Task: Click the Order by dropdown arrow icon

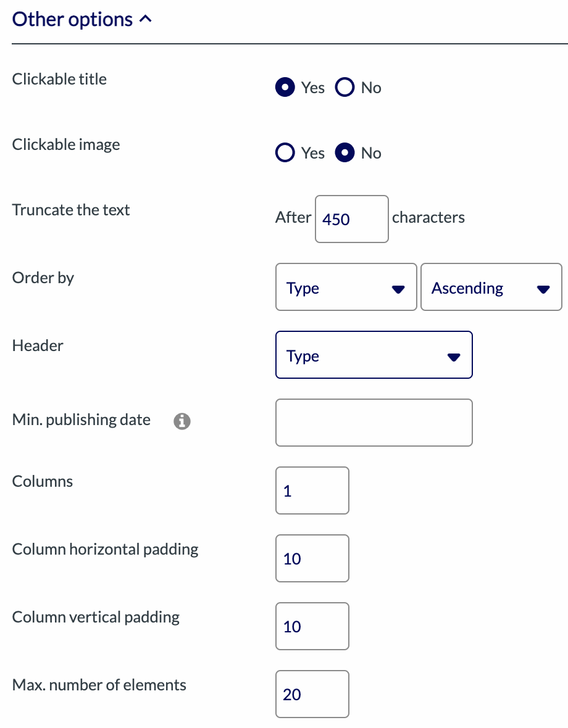Action: point(398,289)
